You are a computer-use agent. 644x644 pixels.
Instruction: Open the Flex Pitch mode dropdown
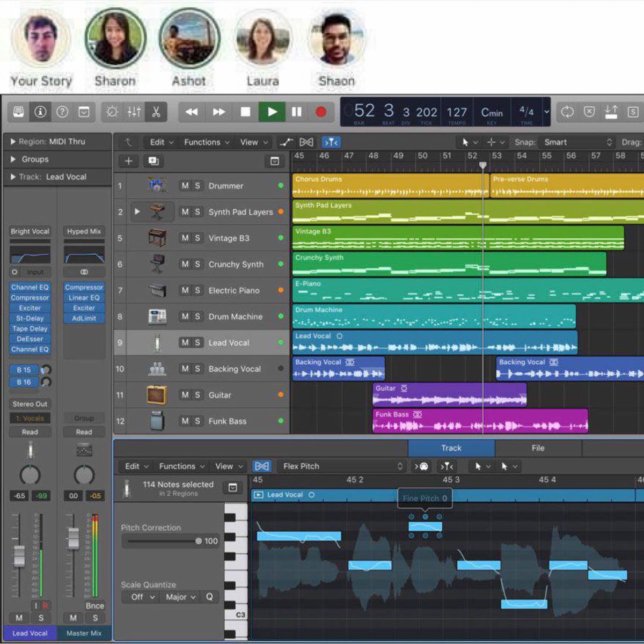pyautogui.click(x=341, y=466)
